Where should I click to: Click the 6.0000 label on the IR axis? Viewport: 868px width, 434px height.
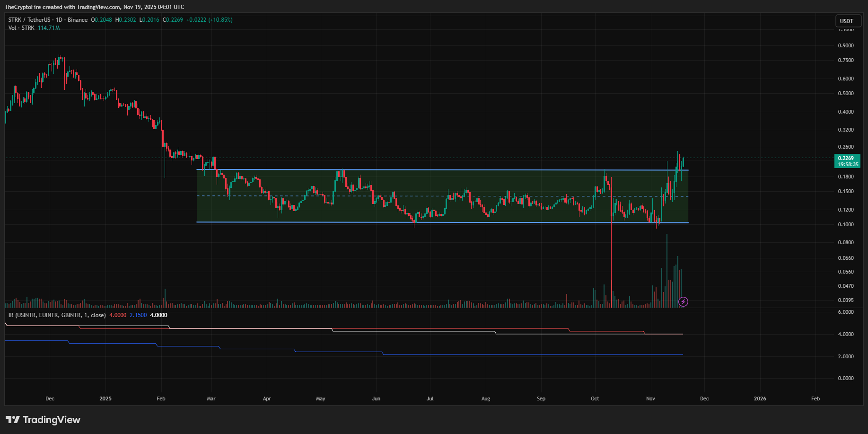tap(846, 312)
